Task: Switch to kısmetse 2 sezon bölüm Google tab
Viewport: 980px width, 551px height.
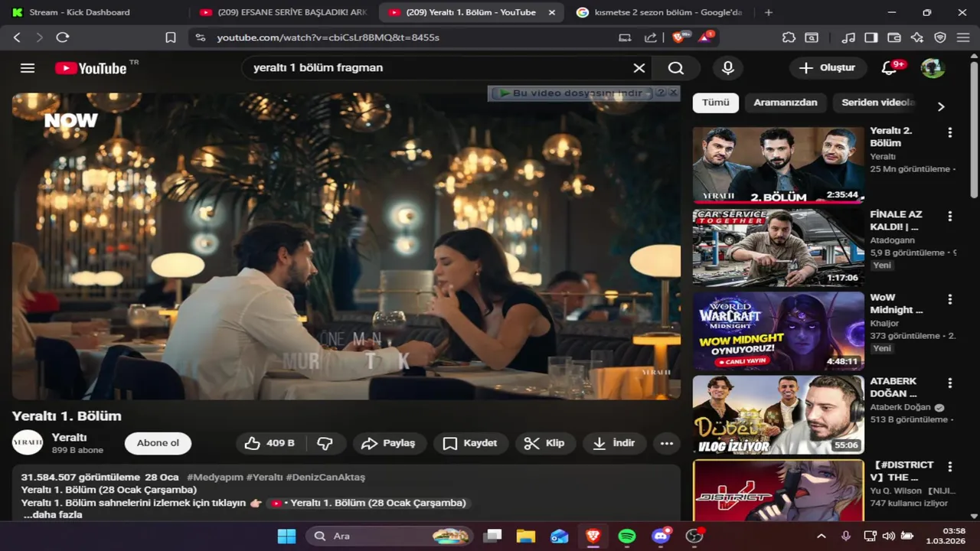Action: click(x=658, y=12)
